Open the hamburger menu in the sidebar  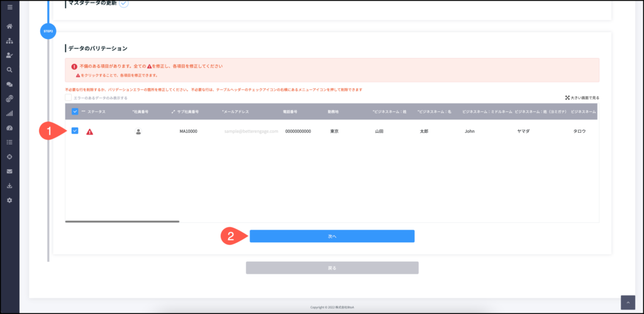coord(10,7)
